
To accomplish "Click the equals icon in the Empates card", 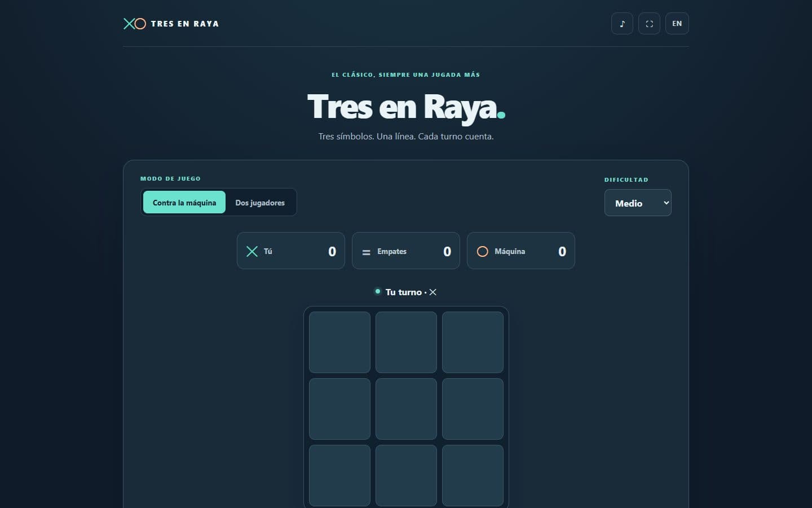I will pos(367,252).
